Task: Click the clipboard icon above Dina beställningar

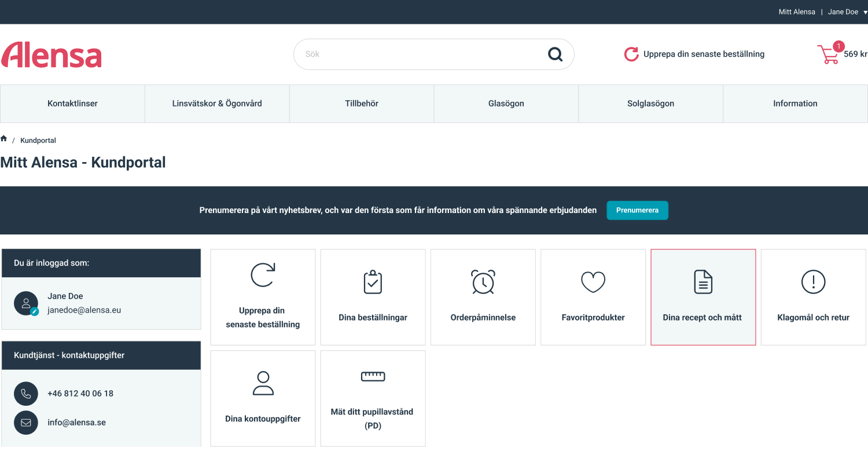Action: pos(373,282)
